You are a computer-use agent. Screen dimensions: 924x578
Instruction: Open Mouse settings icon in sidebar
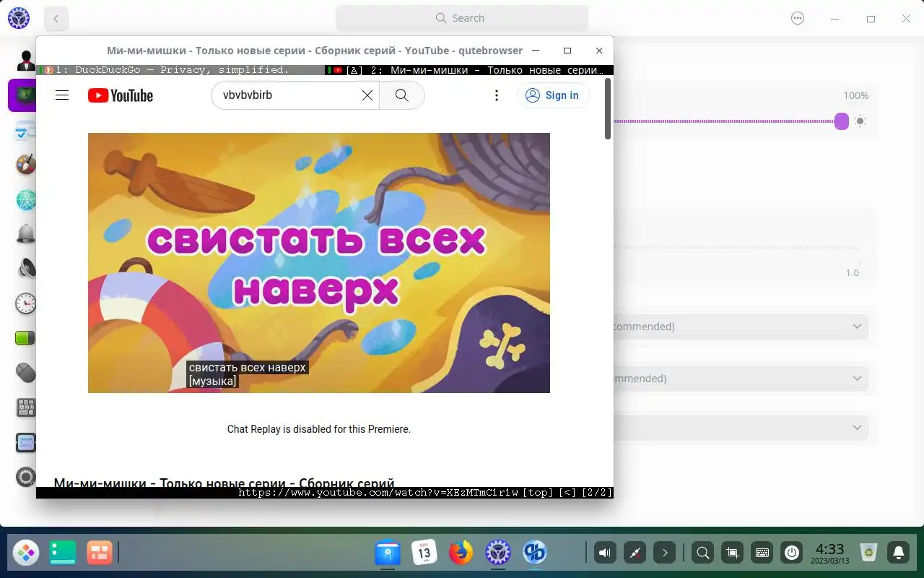click(x=26, y=373)
